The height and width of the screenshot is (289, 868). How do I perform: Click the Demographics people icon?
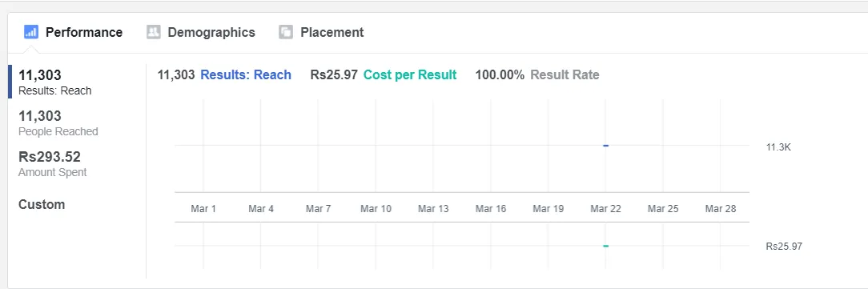coord(153,32)
